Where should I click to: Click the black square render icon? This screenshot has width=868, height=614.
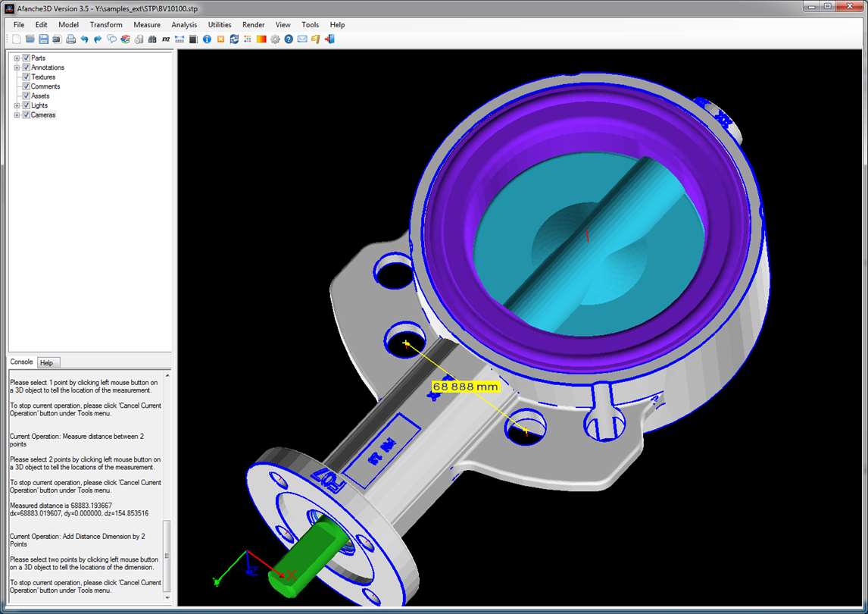pyautogui.click(x=193, y=39)
